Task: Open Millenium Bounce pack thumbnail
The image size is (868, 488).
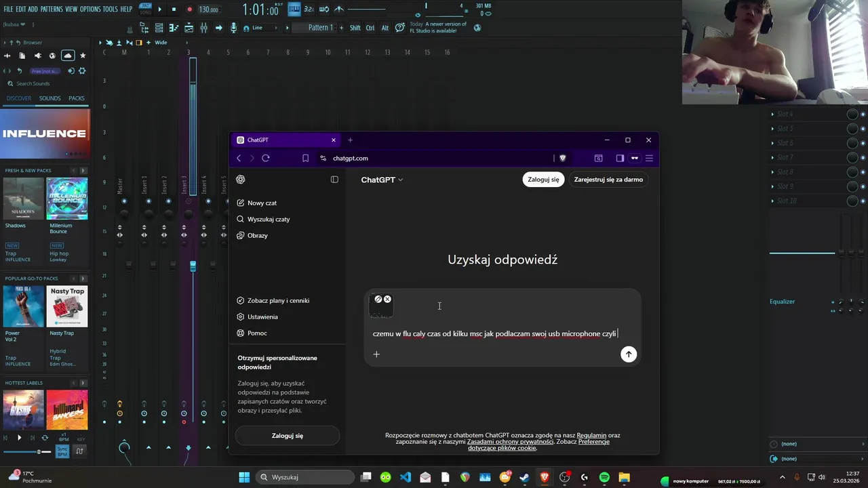Action: click(67, 199)
